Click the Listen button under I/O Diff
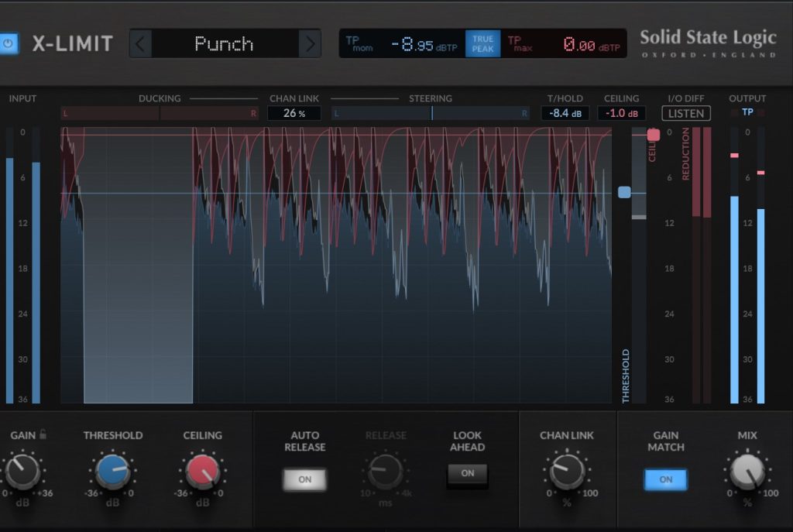 coord(685,114)
